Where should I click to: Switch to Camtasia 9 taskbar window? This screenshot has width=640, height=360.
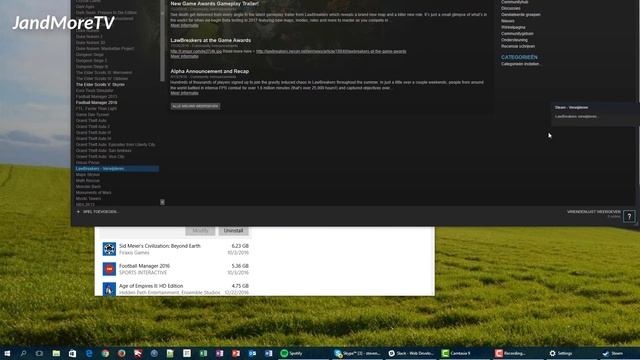[464, 353]
